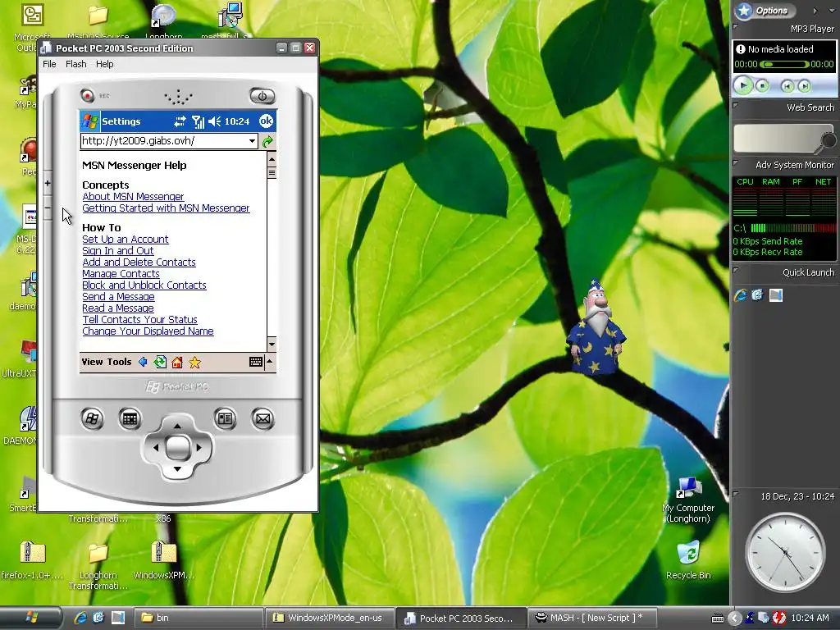Click the emulator side minus button
Viewport: 840px width, 630px height.
coord(48,208)
